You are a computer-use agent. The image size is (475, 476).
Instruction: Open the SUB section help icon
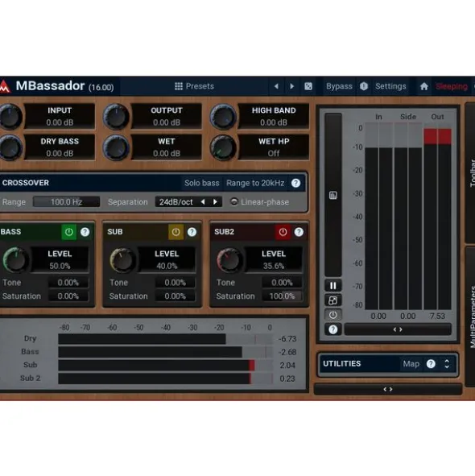click(192, 232)
